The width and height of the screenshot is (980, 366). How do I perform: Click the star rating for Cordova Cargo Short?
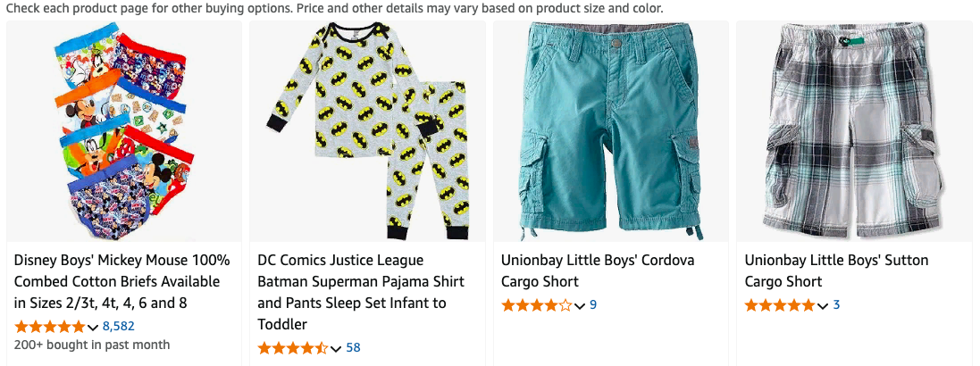(x=537, y=304)
